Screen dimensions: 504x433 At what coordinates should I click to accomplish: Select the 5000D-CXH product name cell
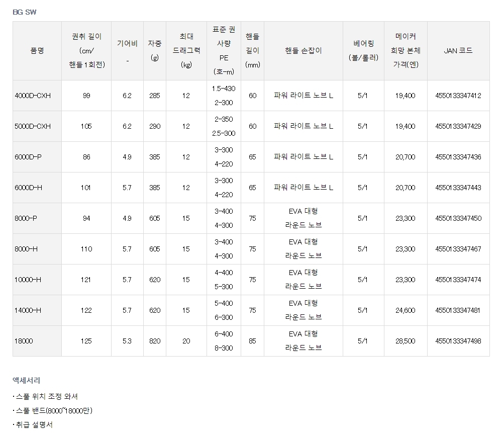[x=33, y=126]
